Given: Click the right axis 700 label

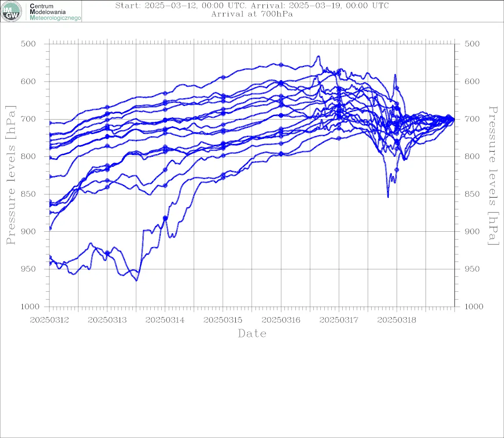Looking at the screenshot, I should coord(472,119).
